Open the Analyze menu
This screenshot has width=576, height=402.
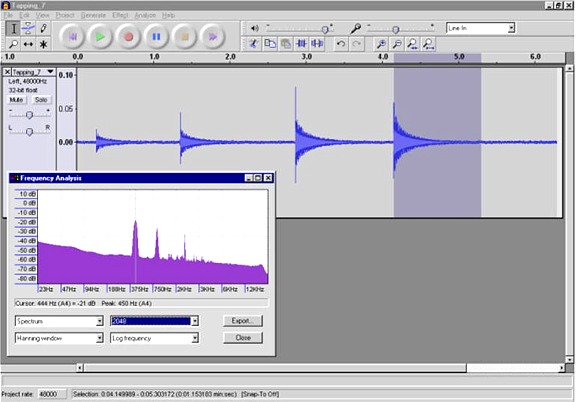tap(145, 15)
